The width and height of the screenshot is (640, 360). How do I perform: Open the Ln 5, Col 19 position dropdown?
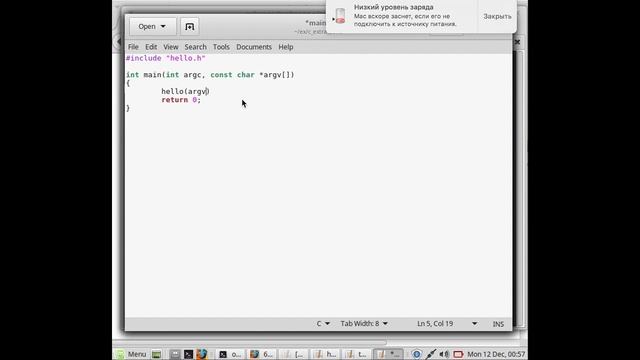(447, 324)
